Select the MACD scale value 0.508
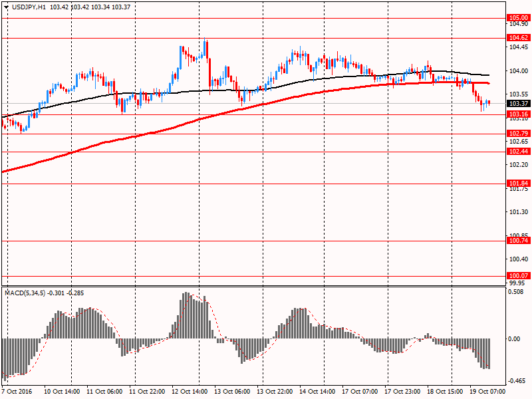The height and width of the screenshot is (399, 532). (516, 292)
